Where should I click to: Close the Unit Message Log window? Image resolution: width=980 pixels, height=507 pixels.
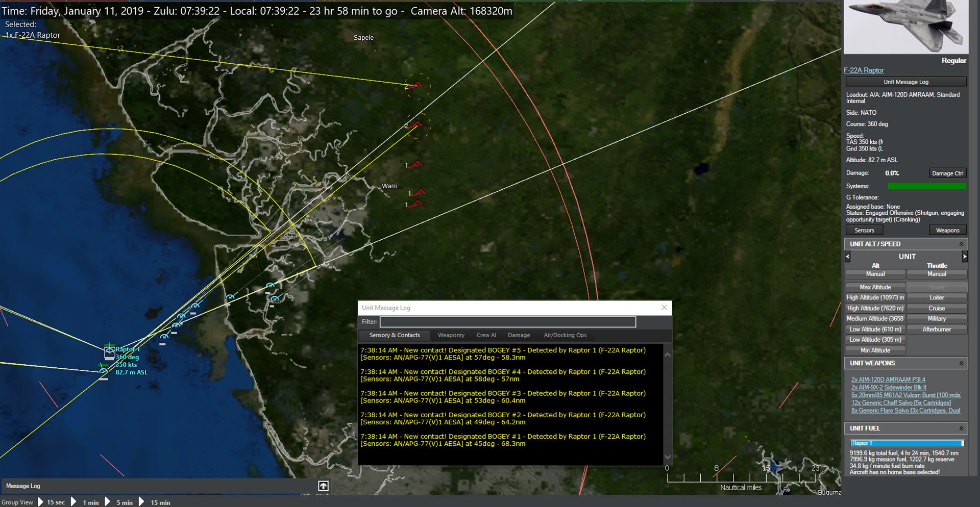664,308
